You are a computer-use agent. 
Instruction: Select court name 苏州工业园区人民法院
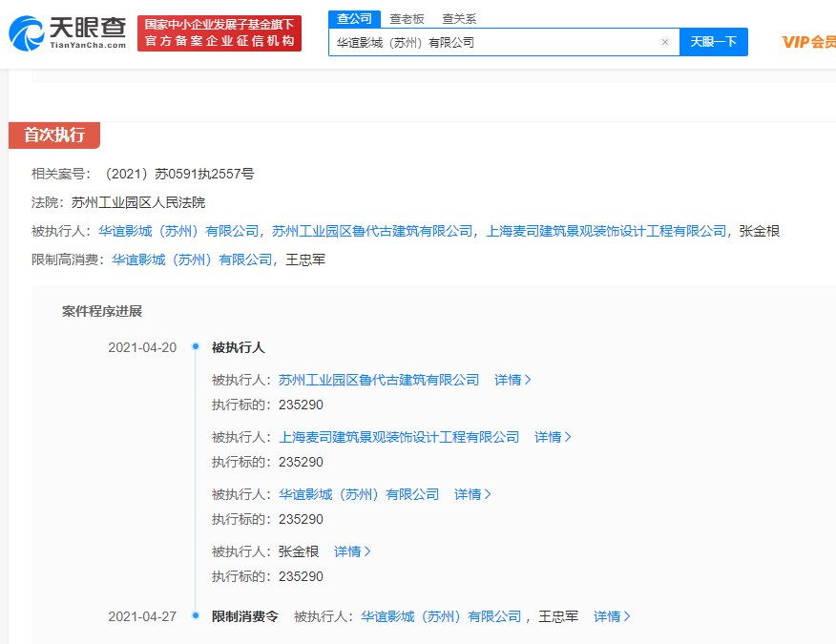click(x=138, y=202)
